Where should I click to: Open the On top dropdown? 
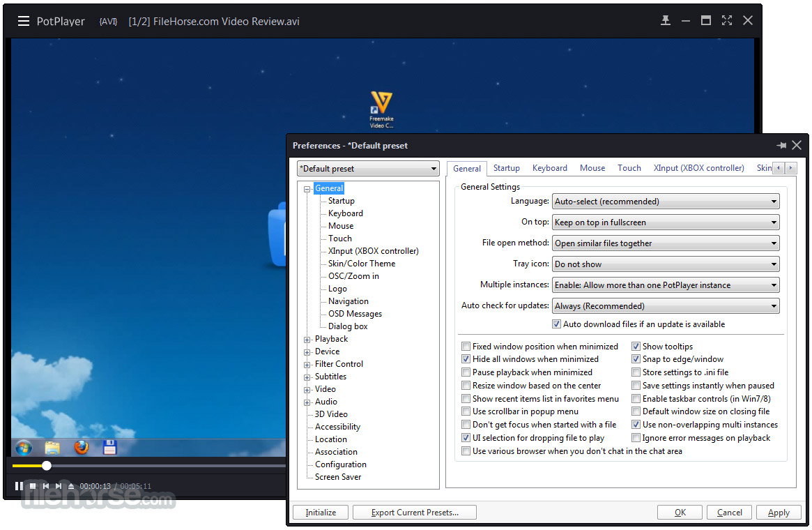coord(666,222)
